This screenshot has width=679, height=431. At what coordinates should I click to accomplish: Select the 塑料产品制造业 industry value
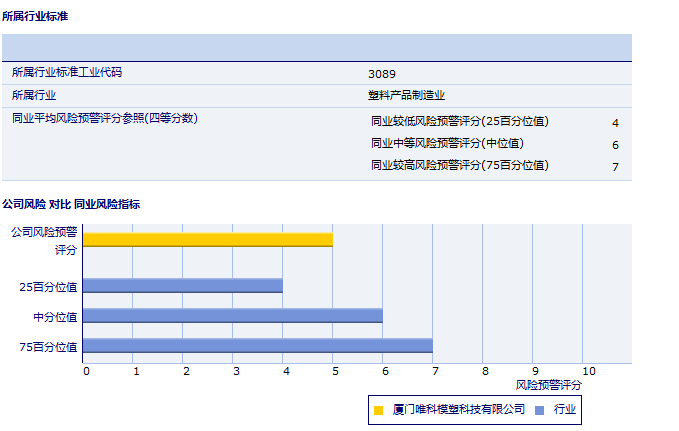point(406,96)
